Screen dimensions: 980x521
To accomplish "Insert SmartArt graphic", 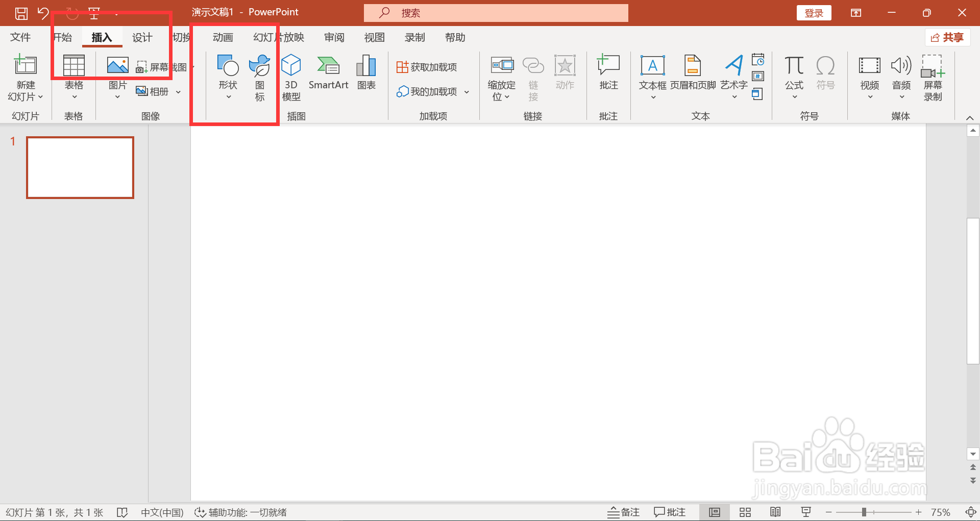I will [328, 72].
